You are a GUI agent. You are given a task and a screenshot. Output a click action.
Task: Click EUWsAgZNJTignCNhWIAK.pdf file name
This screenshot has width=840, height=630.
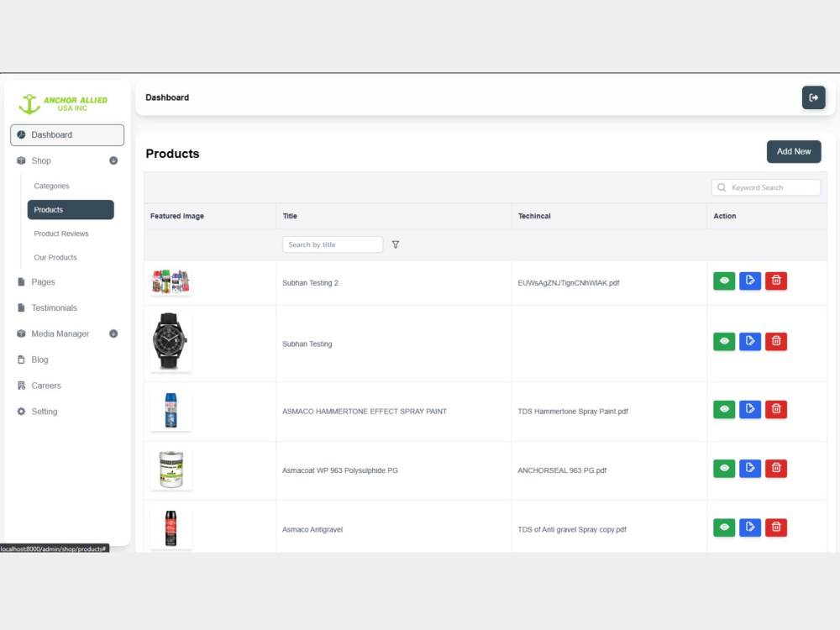pyautogui.click(x=569, y=283)
